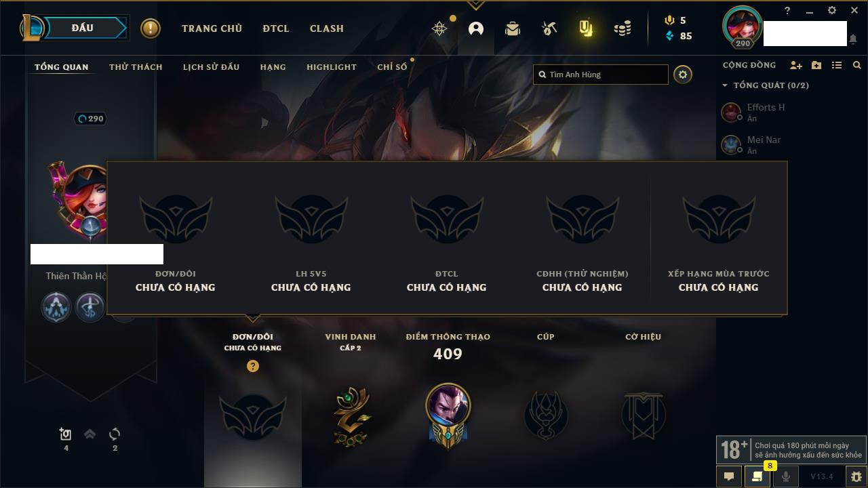Open the Profile icon in the top bar
The height and width of the screenshot is (488, 868).
(x=476, y=28)
